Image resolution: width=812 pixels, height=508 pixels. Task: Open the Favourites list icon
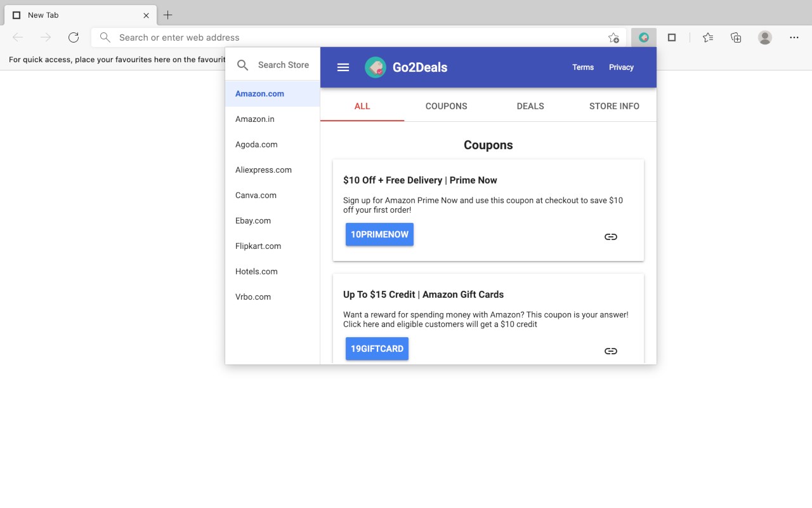point(708,37)
